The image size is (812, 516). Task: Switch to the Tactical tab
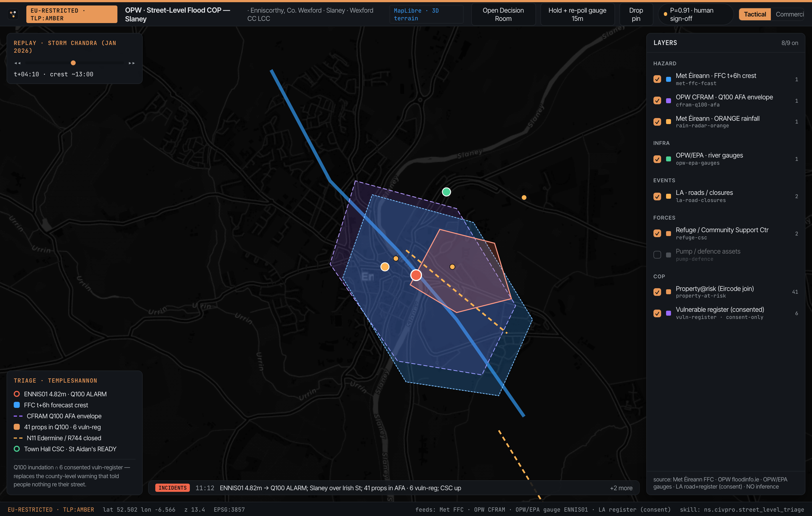(755, 14)
